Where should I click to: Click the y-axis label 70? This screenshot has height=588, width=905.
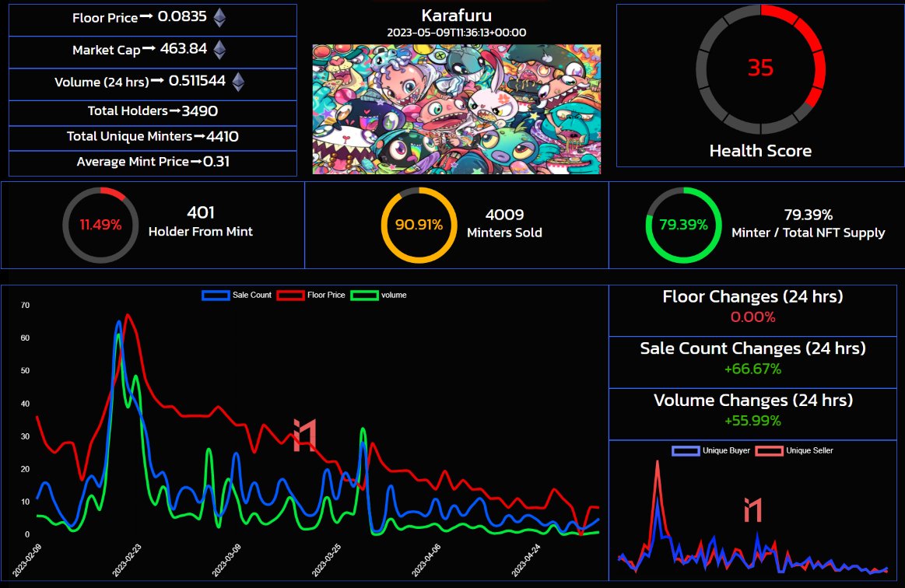point(25,305)
